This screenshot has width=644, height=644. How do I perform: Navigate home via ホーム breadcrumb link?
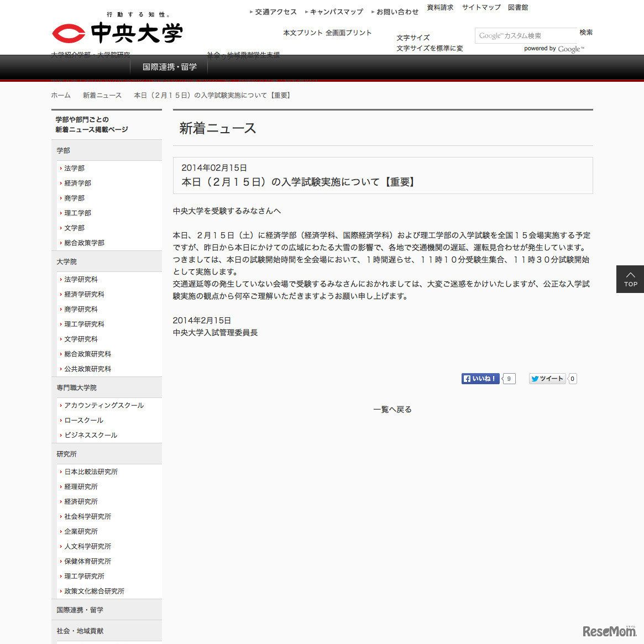[x=61, y=95]
